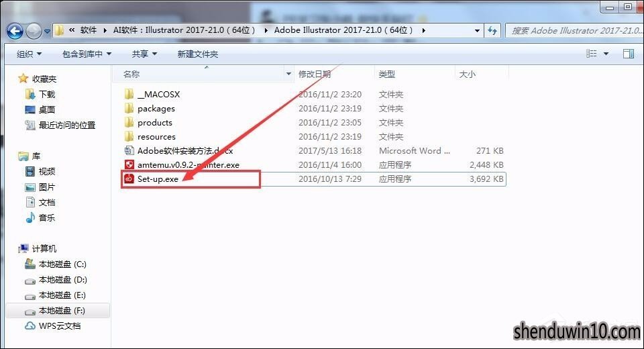Select the AI软件 Illustrator breadcrumb segment
Image resolution: width=644 pixels, height=349 pixels.
[184, 30]
